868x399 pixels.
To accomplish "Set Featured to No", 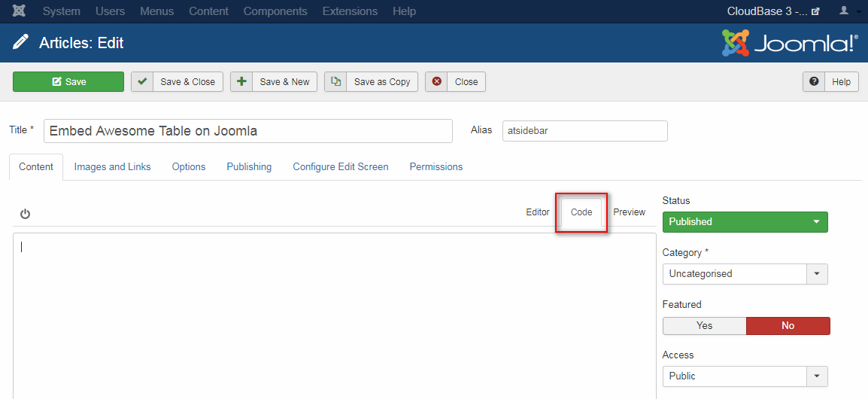I will (x=788, y=326).
